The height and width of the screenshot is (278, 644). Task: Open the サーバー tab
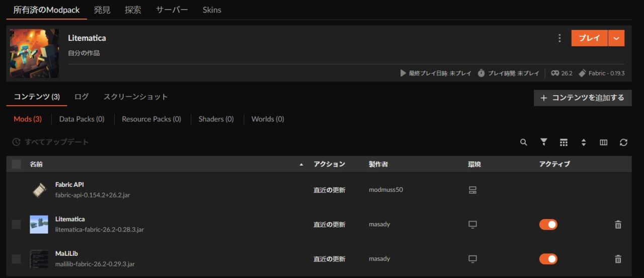click(x=172, y=10)
